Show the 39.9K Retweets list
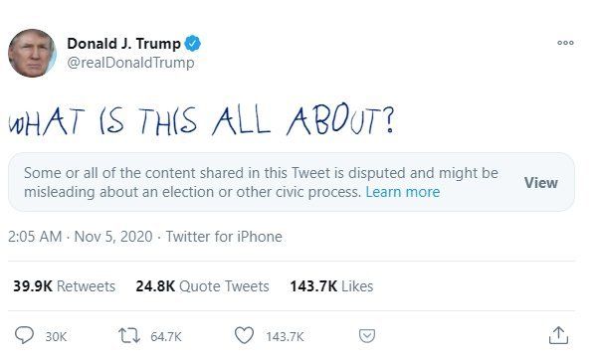The image size is (595, 364). (x=64, y=286)
